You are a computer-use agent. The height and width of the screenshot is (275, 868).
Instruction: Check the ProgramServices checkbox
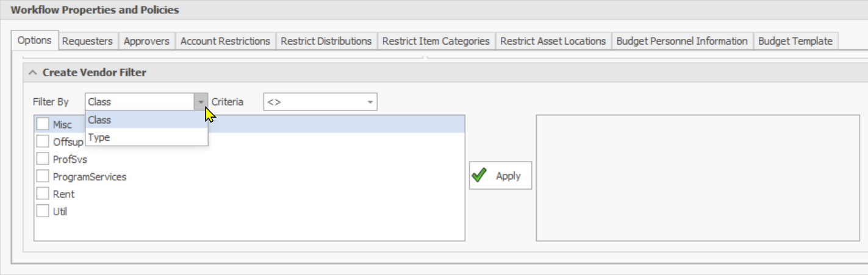click(43, 176)
